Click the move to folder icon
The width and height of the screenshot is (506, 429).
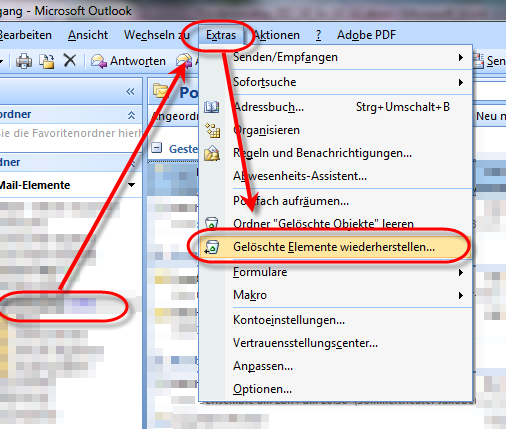click(47, 61)
